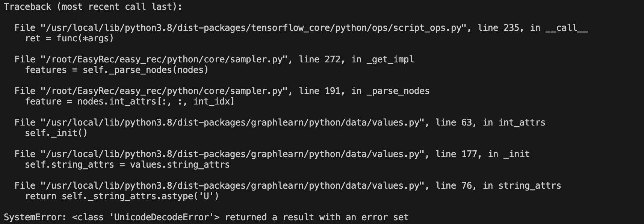Click 'line 235' in script_ops.py frame
This screenshot has width=644, height=224.
(x=499, y=28)
